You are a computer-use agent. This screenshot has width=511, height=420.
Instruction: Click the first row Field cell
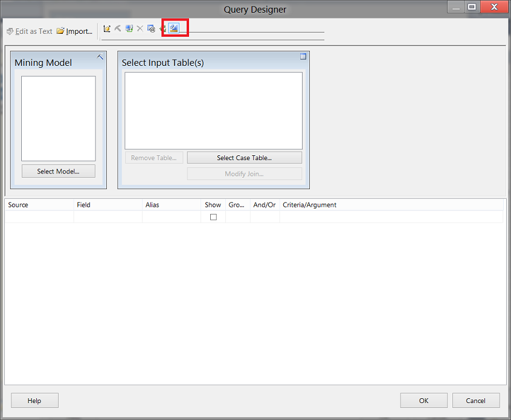point(108,217)
